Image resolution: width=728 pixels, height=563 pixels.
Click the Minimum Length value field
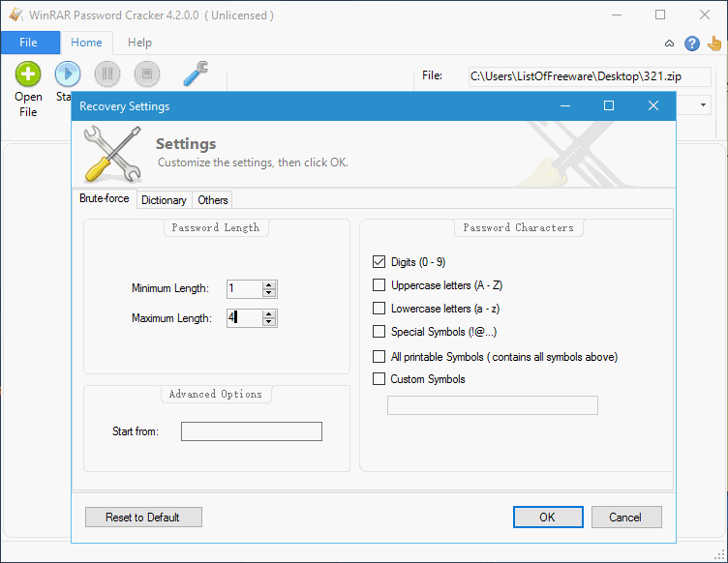244,289
